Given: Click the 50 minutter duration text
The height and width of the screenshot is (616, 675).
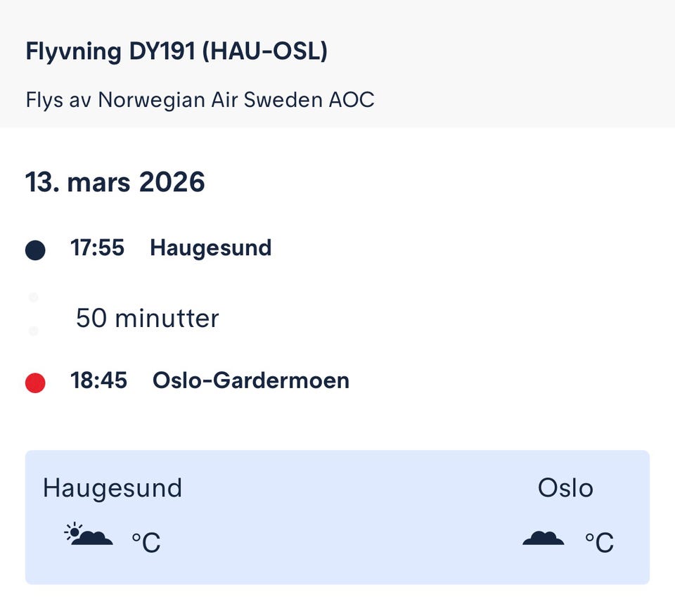Looking at the screenshot, I should click(x=148, y=319).
